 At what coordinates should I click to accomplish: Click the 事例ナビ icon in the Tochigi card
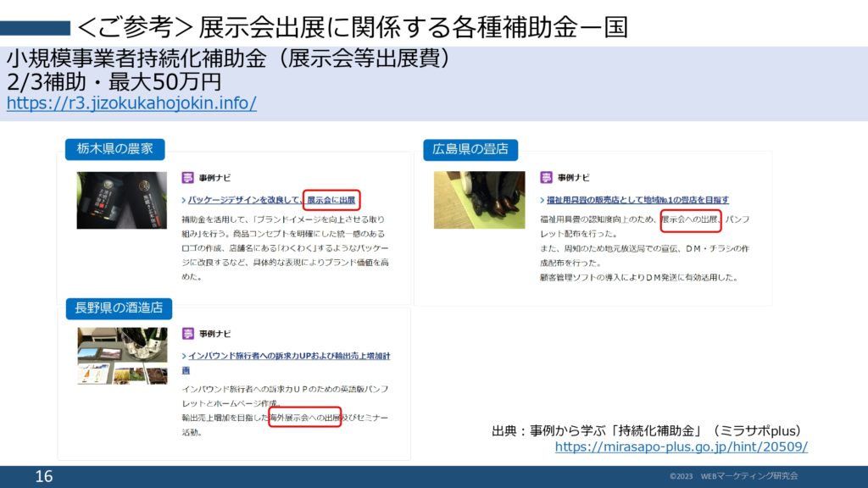coord(188,178)
